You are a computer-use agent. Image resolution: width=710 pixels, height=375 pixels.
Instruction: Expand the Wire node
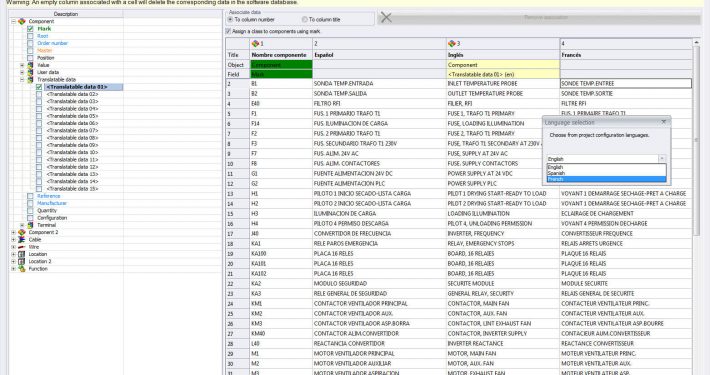(14, 247)
